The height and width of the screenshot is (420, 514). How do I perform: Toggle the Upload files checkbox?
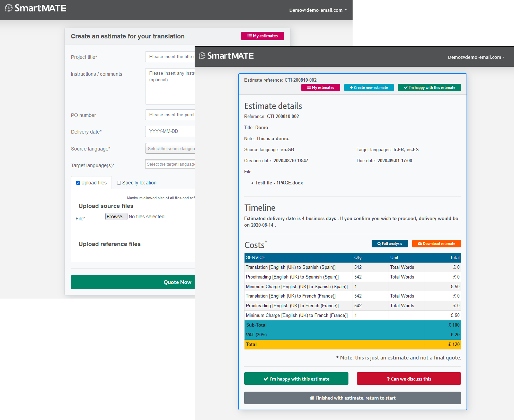click(78, 183)
